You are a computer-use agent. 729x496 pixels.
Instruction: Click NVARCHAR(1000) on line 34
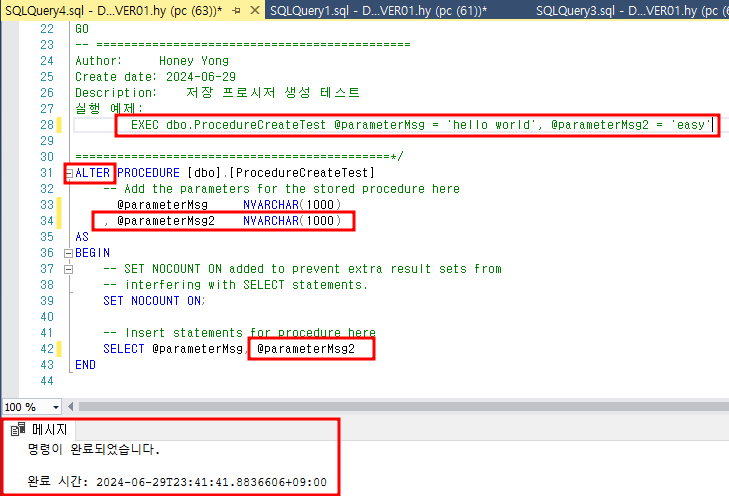coord(292,221)
